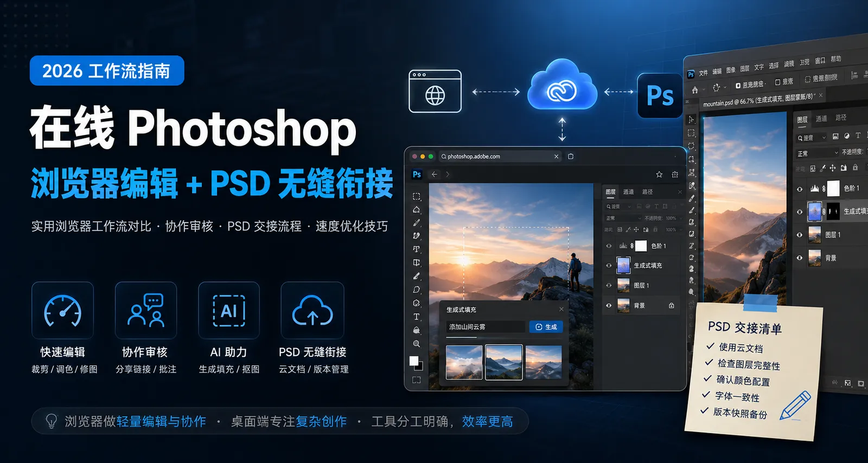
Task: Click the pixel-layer filter icon in desktop layers panel
Action: click(x=835, y=136)
